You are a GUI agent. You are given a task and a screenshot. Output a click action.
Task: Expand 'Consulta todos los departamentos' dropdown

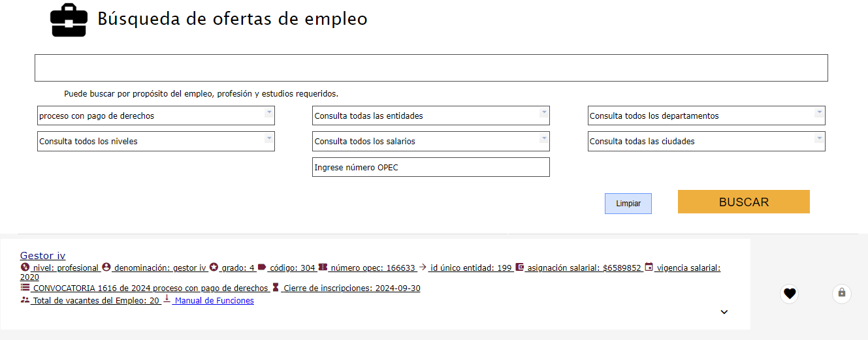tap(706, 116)
